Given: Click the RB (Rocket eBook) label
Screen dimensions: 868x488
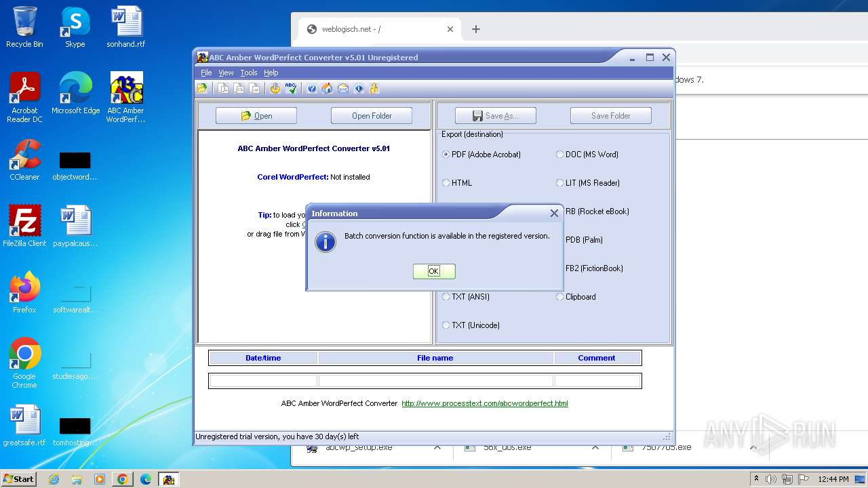Looking at the screenshot, I should click(x=597, y=211).
